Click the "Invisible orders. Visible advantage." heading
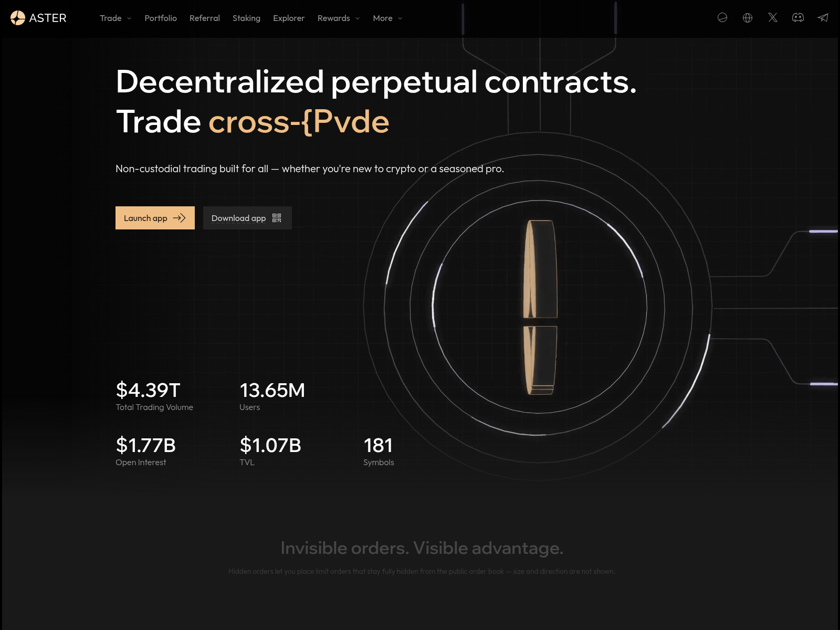The width and height of the screenshot is (840, 630). pos(422,548)
